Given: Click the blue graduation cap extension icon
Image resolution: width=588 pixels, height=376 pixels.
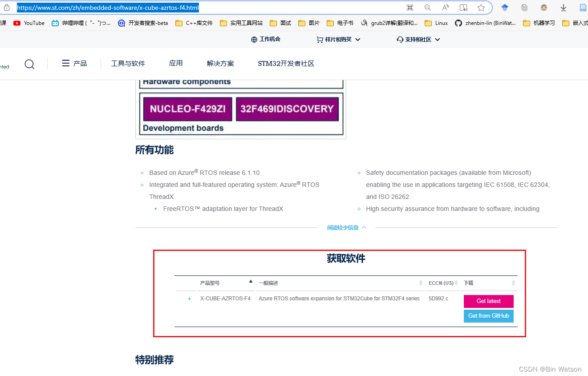Looking at the screenshot, I should (x=505, y=8).
